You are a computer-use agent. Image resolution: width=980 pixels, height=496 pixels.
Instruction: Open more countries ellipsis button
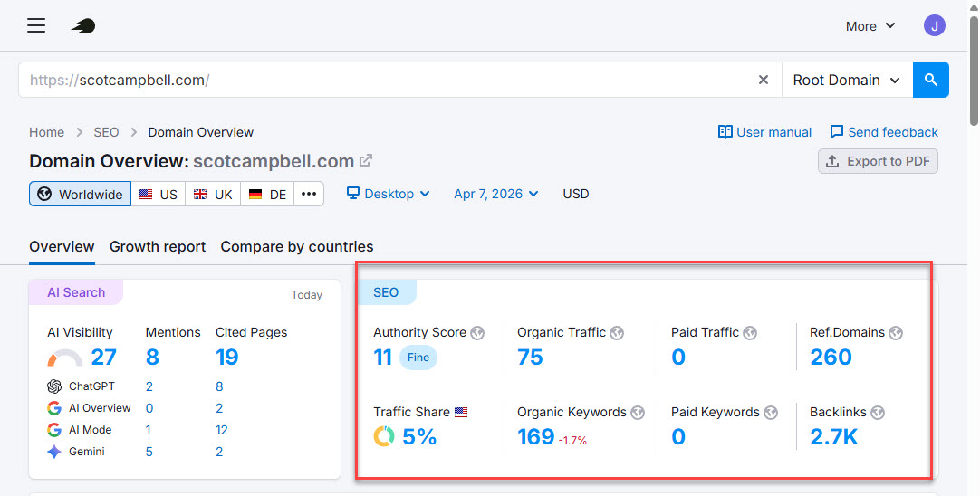pos(309,194)
